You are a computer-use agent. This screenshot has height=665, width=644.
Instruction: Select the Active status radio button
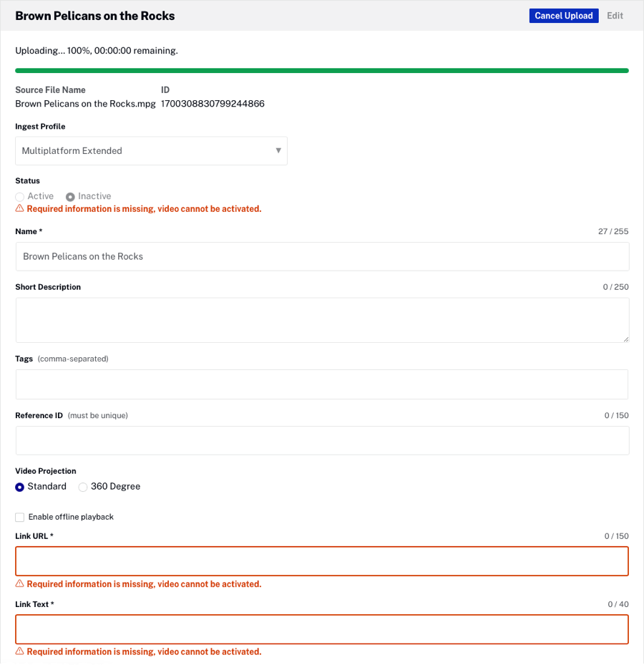pos(20,197)
